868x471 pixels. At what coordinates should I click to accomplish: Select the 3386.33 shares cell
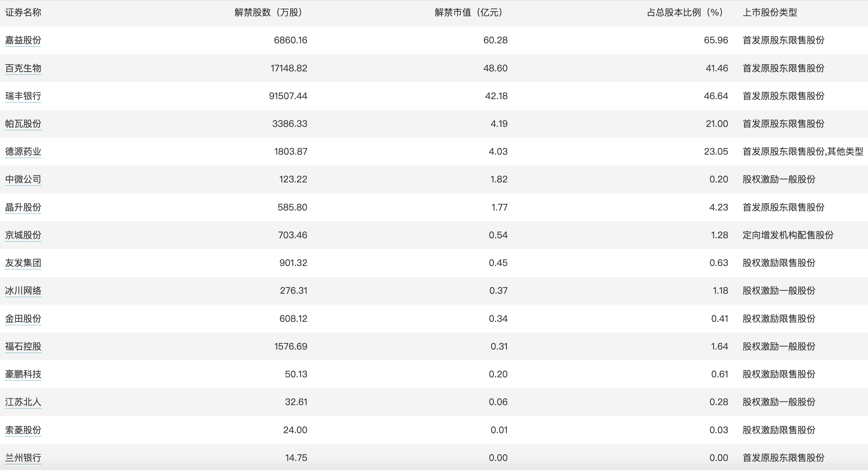coord(290,124)
